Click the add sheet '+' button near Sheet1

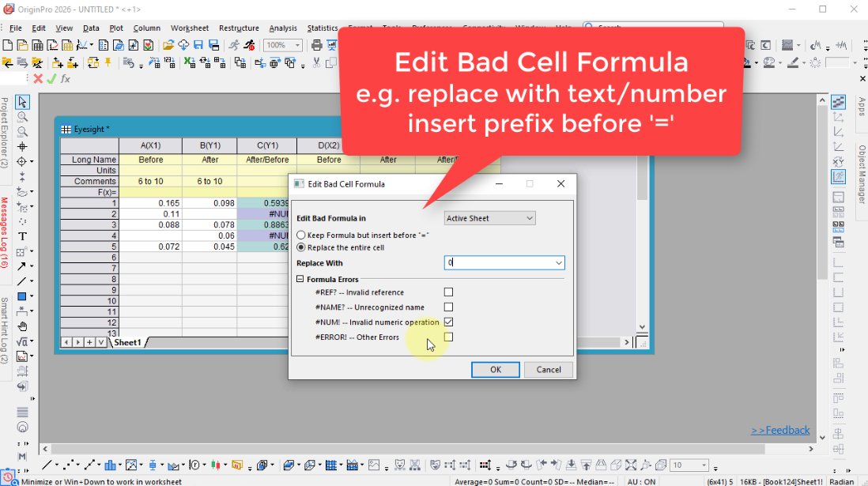pyautogui.click(x=89, y=342)
